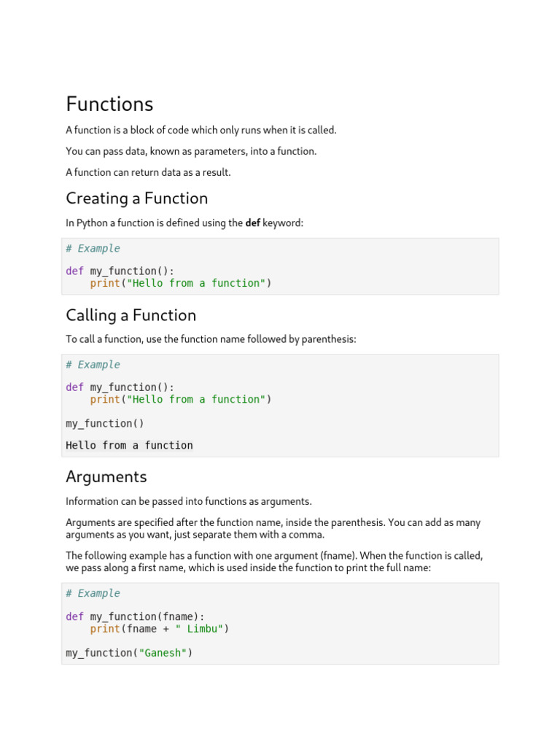Click the first print statement in first code block

coord(180,283)
